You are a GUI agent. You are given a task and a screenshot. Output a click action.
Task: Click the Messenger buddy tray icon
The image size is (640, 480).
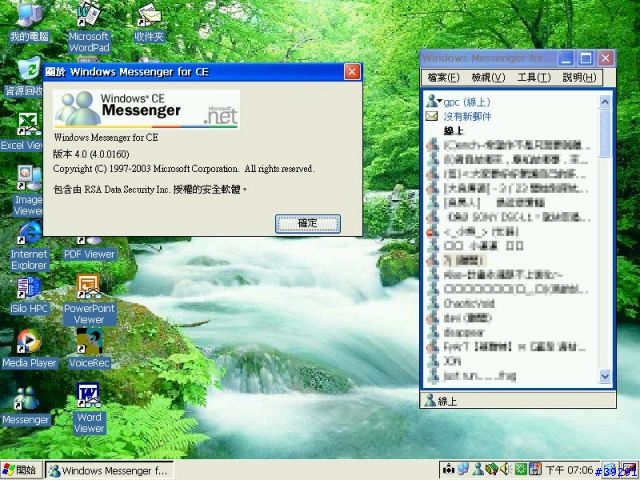[478, 470]
